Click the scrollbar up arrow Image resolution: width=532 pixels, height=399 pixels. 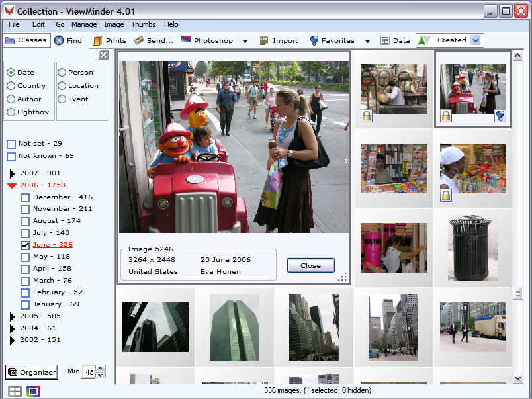point(517,56)
